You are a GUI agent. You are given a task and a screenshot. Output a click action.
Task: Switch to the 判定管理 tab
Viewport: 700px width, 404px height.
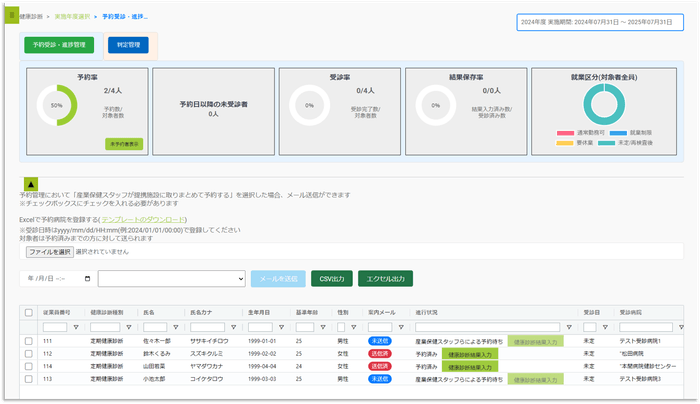[127, 45]
